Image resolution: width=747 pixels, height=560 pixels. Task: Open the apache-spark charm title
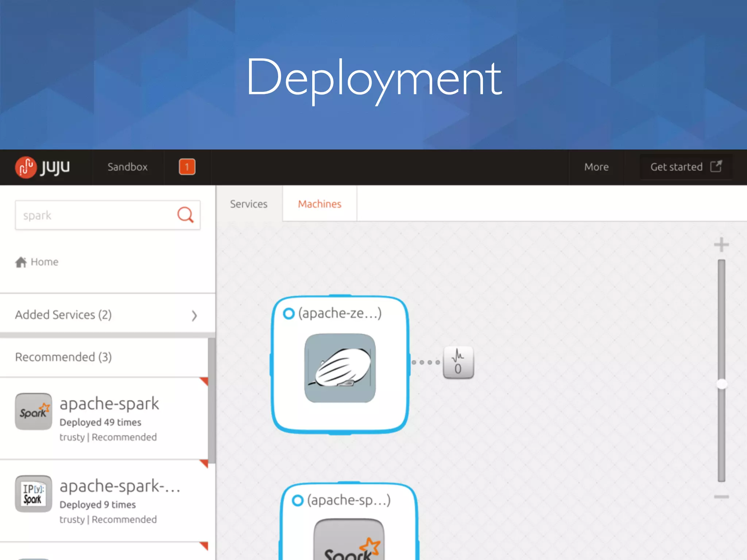pos(109,404)
